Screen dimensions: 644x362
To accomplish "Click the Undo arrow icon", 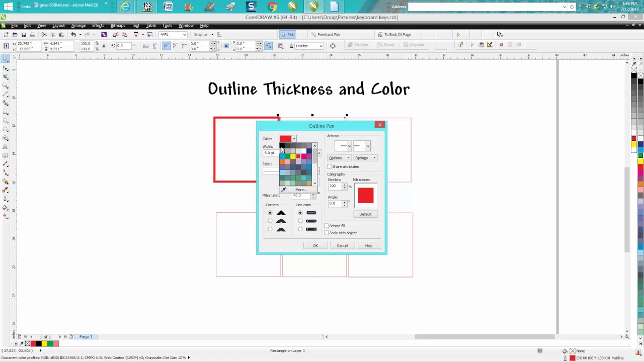I will coord(73,35).
